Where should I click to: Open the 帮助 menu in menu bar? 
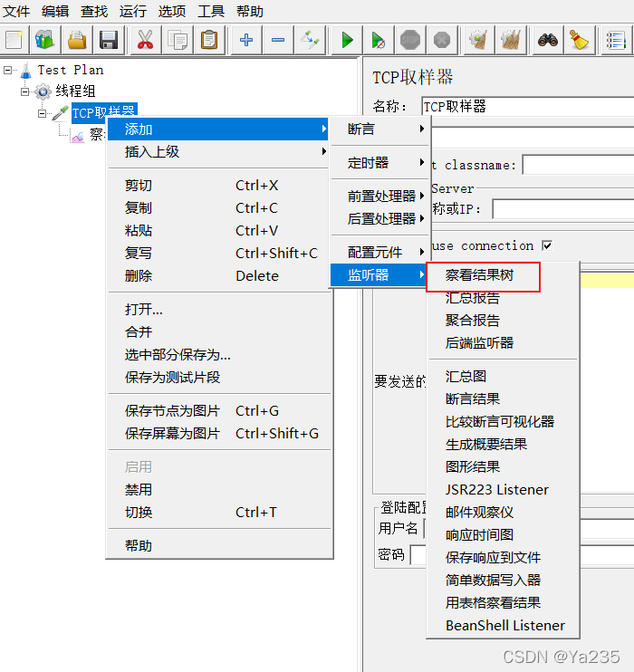tap(250, 11)
